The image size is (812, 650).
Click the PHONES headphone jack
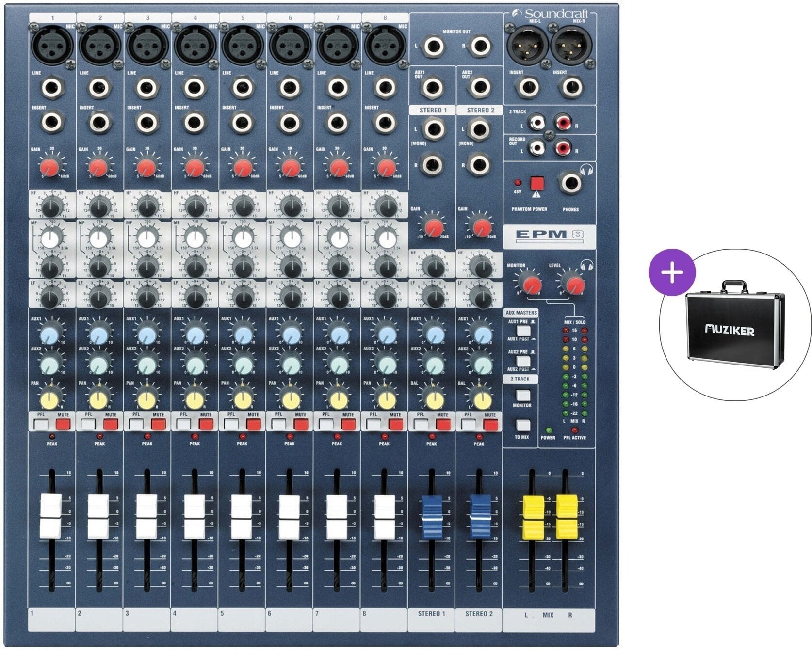click(570, 183)
